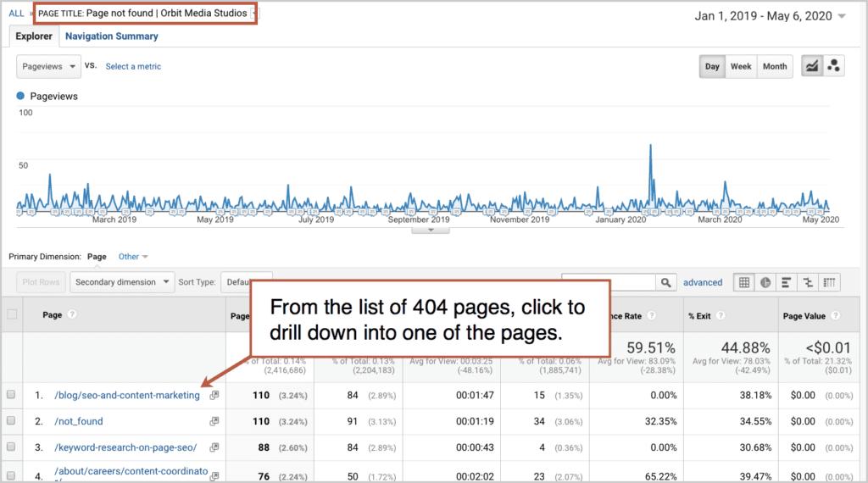Click the January 2020 pageviews spike

tap(650, 146)
